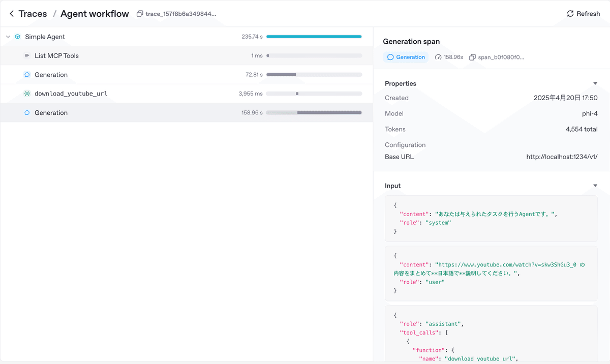Collapse the Simple Agent span tree

[x=8, y=37]
